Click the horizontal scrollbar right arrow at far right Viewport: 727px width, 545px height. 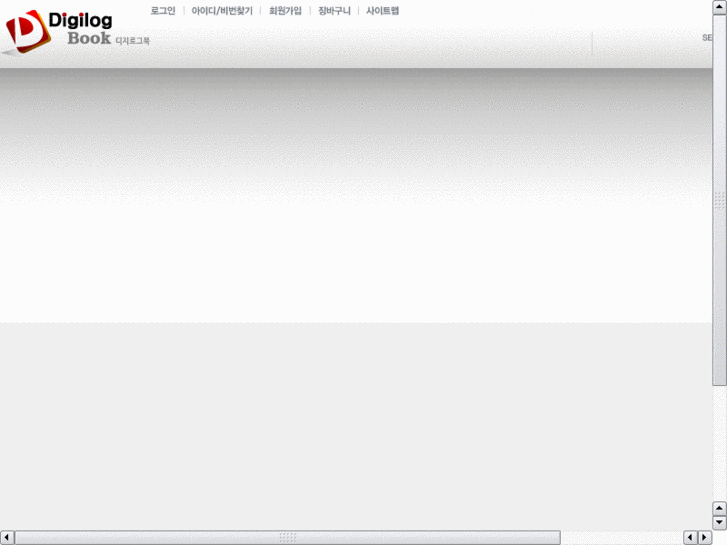(704, 537)
